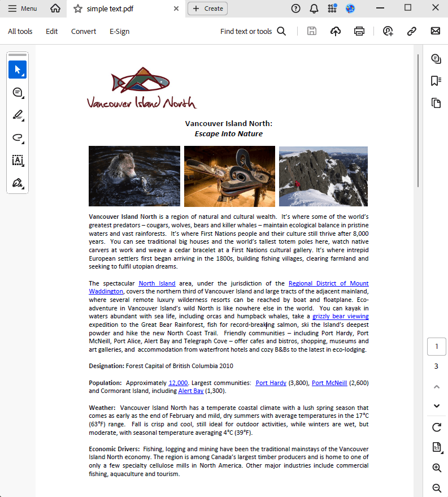Activate the add text box tool
This screenshot has height=497, width=448.
[18, 160]
